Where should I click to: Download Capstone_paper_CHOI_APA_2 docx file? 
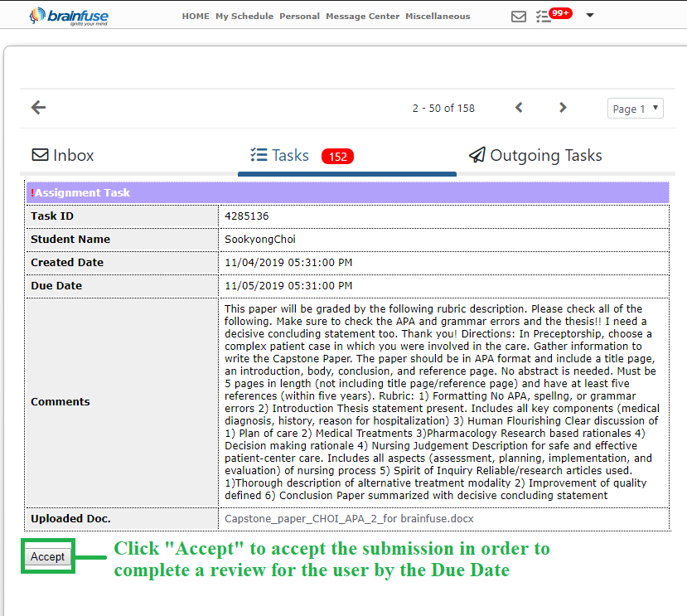pos(349,519)
